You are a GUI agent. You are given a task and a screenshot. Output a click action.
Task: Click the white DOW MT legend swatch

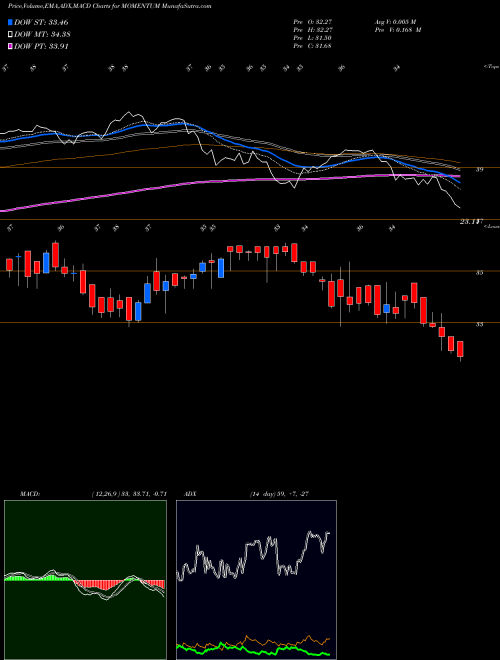10,35
